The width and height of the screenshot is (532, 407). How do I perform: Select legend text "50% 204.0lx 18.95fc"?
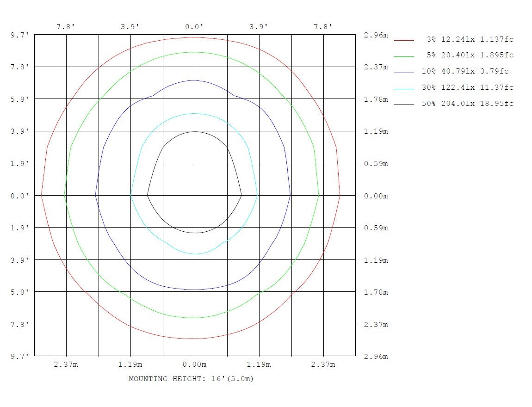pos(468,104)
